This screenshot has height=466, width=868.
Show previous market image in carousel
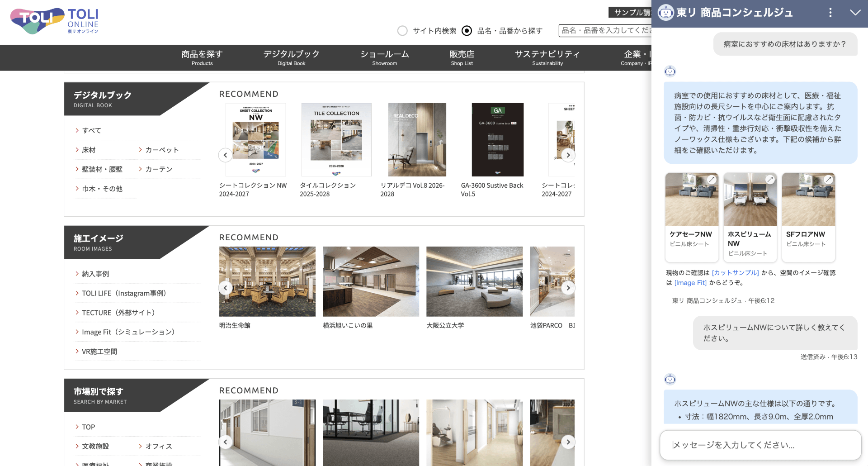pyautogui.click(x=225, y=442)
